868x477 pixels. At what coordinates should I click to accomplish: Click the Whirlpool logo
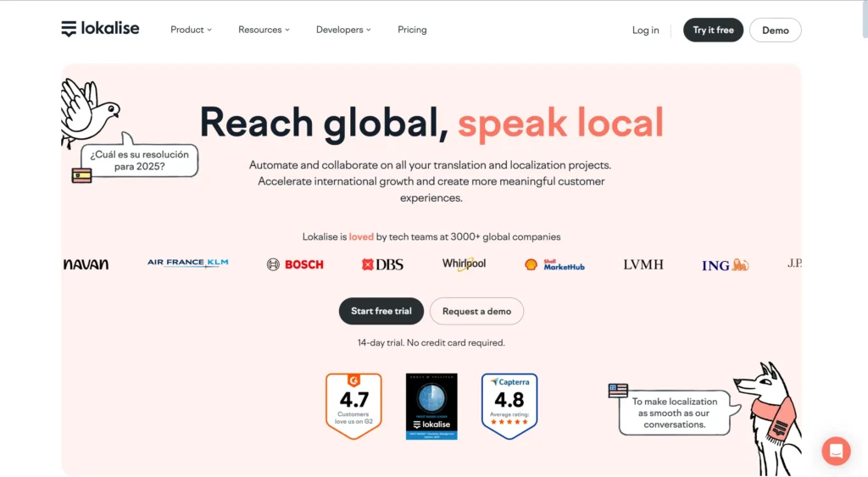(464, 264)
